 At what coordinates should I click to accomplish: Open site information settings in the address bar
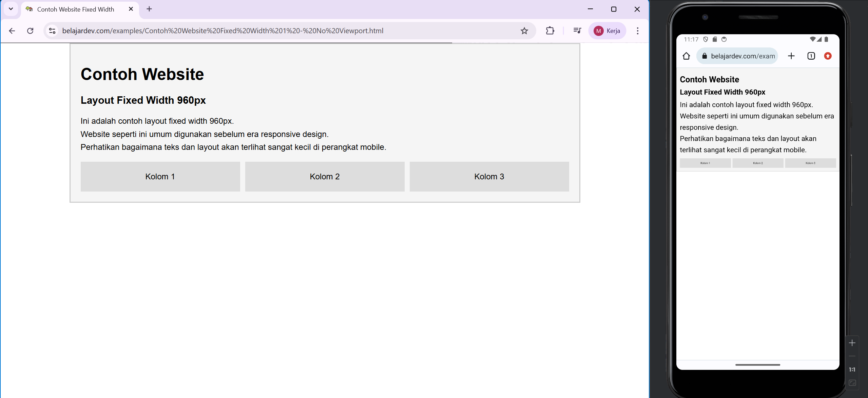pos(52,31)
